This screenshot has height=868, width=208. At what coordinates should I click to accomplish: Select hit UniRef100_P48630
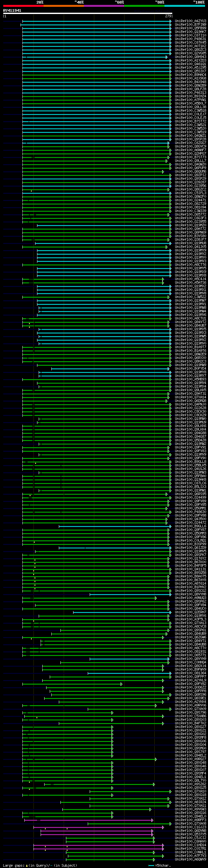tap(190, 511)
